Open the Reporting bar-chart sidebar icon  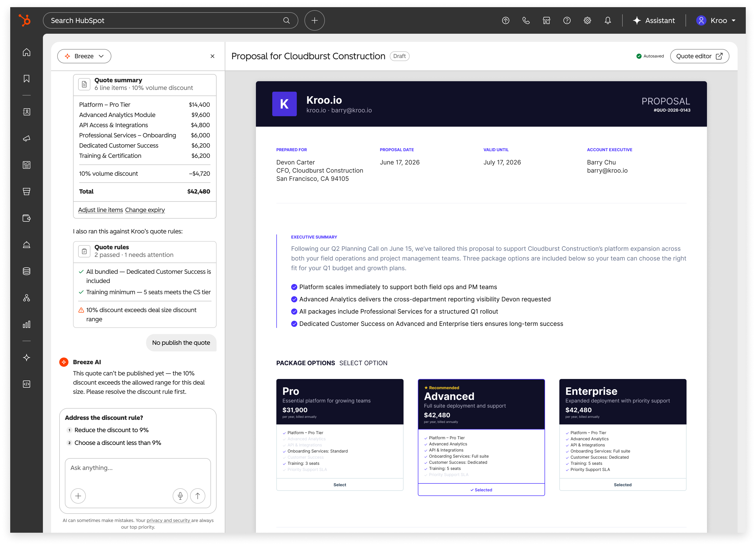27,324
